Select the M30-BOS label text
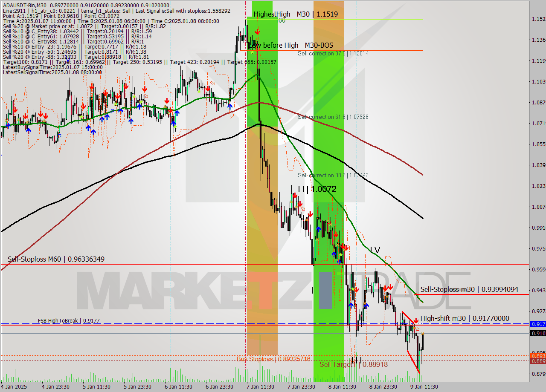 (x=319, y=45)
